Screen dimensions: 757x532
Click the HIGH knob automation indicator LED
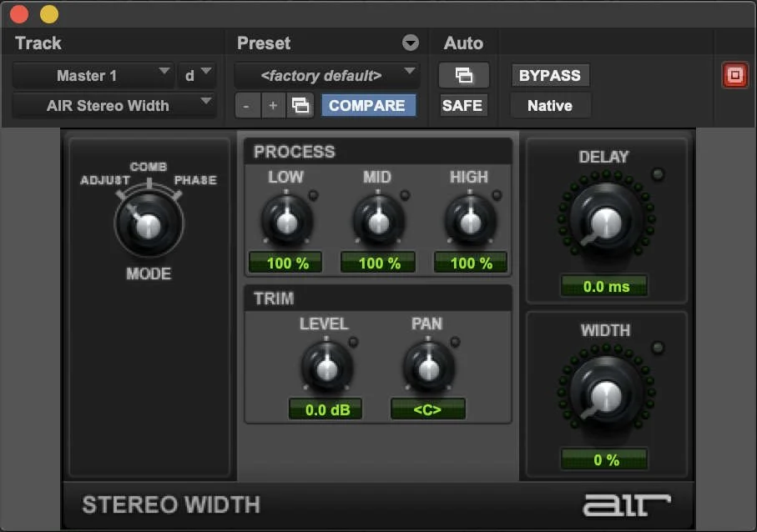click(x=497, y=195)
